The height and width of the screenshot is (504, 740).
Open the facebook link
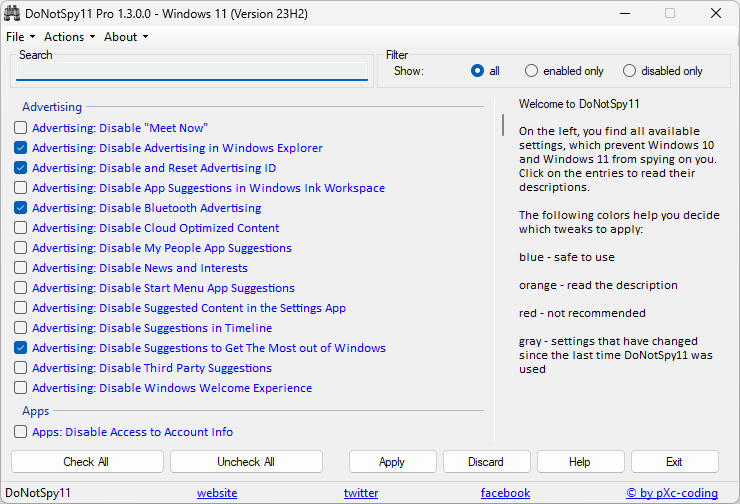point(505,493)
